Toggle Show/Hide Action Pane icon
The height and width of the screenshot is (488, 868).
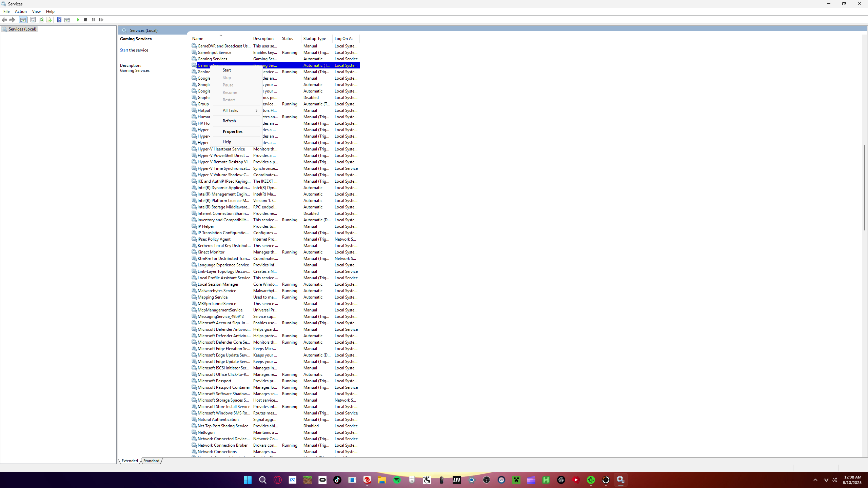67,20
